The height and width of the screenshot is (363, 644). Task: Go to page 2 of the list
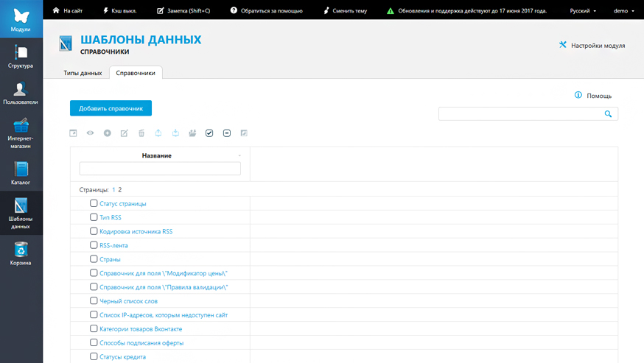pyautogui.click(x=120, y=190)
